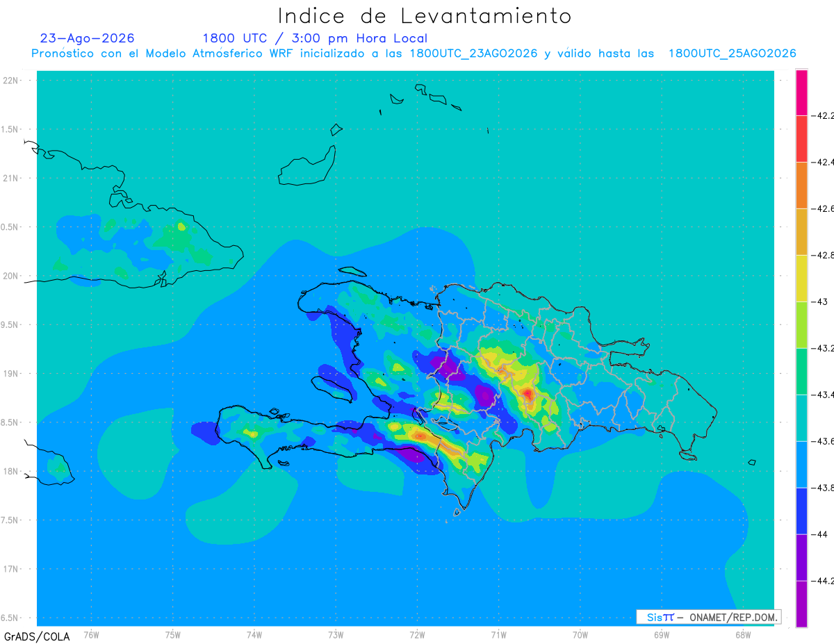Click the "22N" latitude label
The image size is (834, 644).
click(x=11, y=81)
